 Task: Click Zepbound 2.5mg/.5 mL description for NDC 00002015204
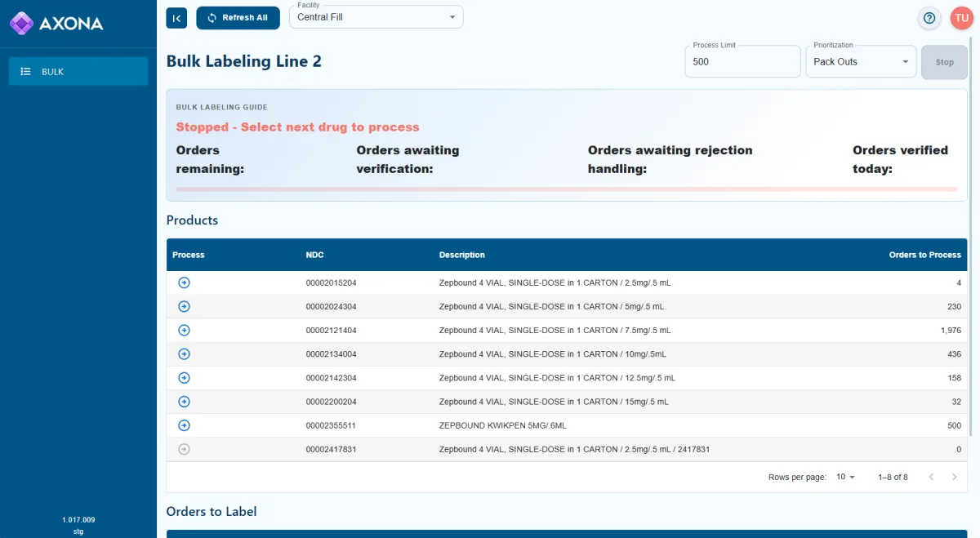tap(555, 283)
